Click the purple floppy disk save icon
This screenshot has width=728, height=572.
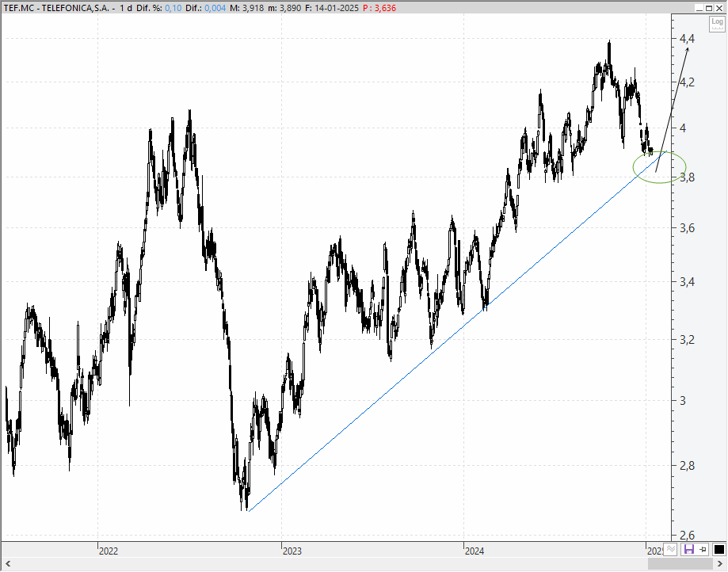pyautogui.click(x=689, y=550)
